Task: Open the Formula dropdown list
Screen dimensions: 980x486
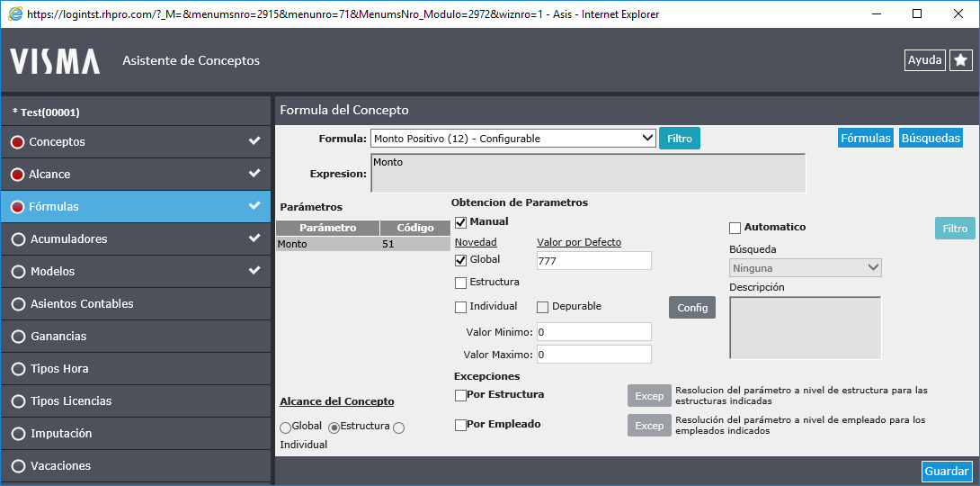Action: tap(512, 139)
